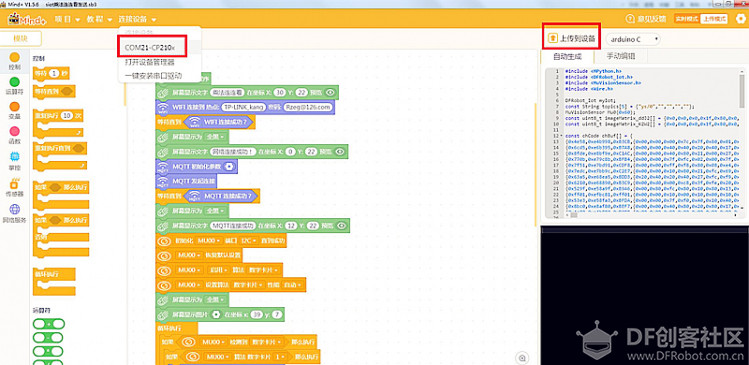This screenshot has height=365, width=749.
Task: Switch to the 自动生成 code tab
Action: tap(567, 56)
